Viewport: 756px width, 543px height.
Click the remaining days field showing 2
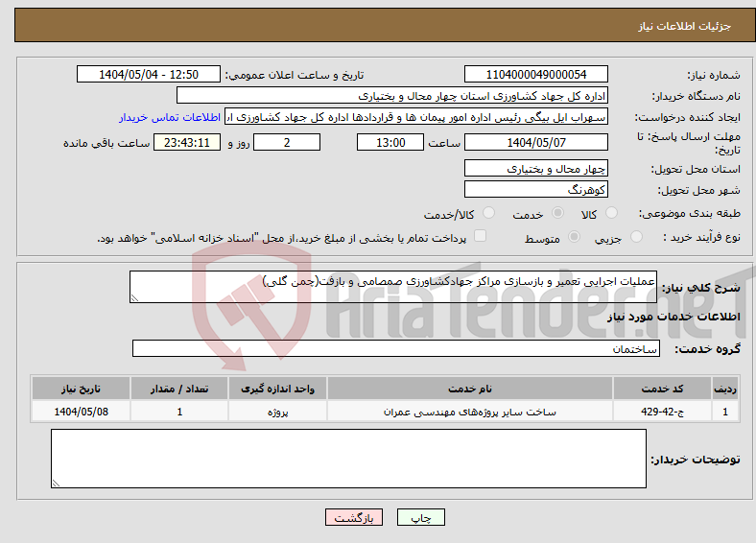tap(287, 142)
